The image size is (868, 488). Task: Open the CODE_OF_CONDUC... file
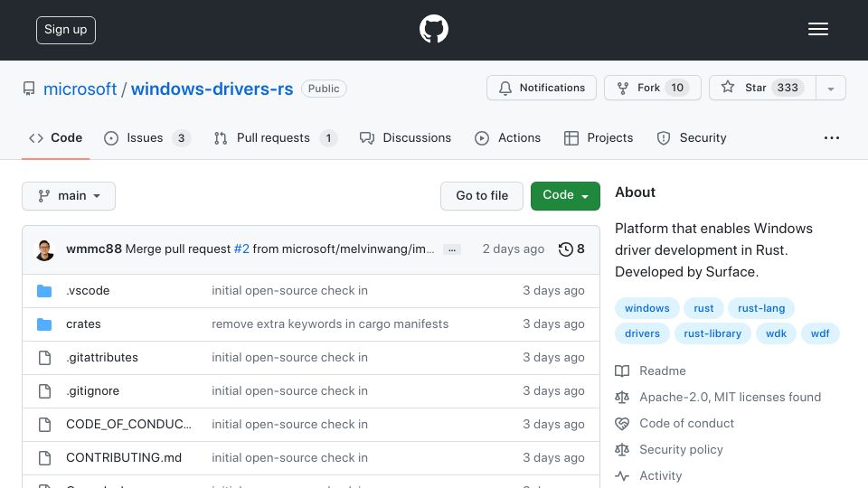[x=128, y=425]
